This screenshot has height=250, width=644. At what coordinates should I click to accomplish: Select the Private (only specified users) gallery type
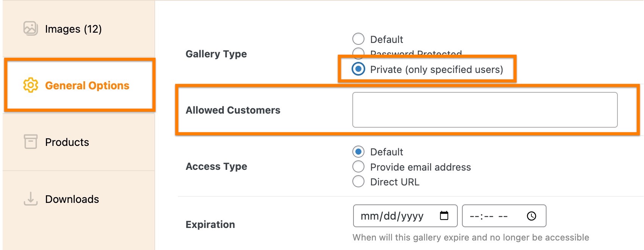point(357,70)
